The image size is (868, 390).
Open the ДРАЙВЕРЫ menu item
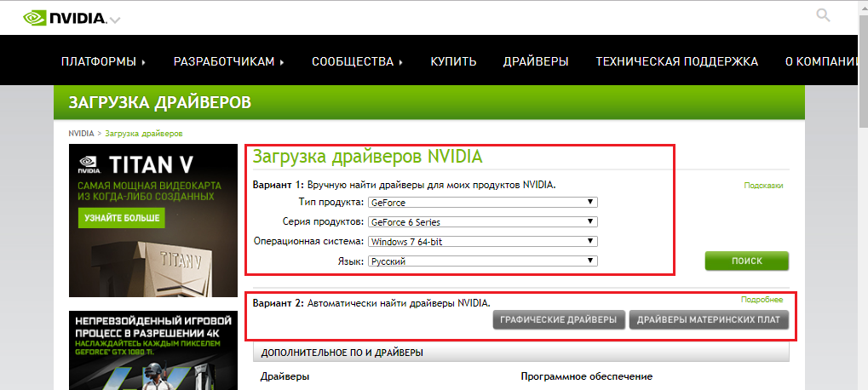536,61
